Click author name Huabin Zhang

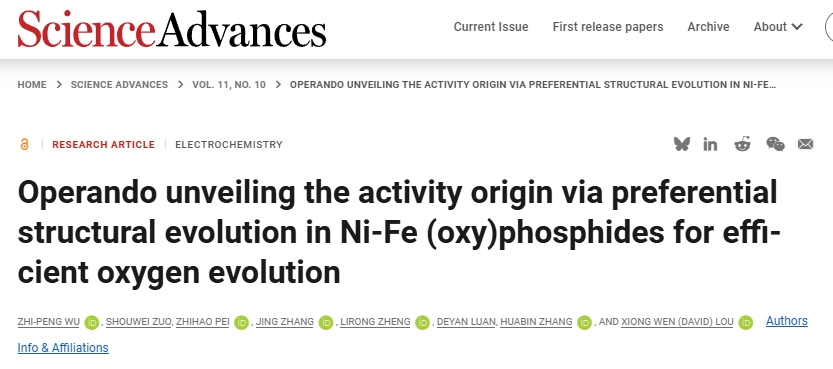tap(536, 322)
